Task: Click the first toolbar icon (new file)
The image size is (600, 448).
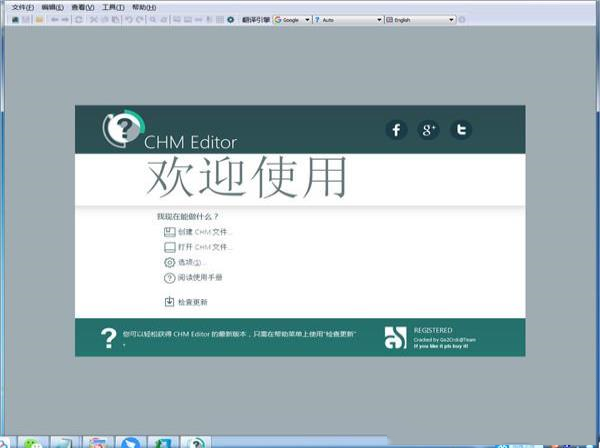Action: pos(15,20)
